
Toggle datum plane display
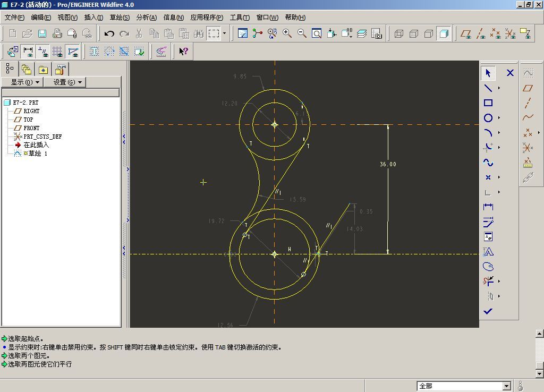465,33
